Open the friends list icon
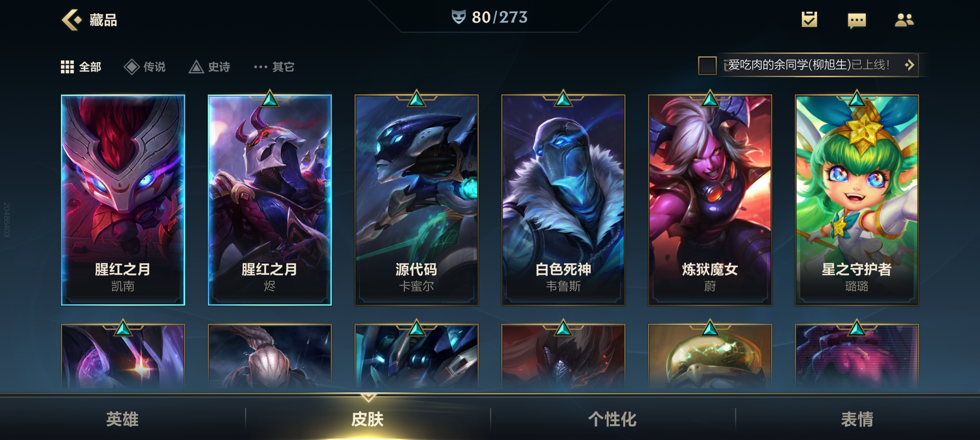This screenshot has height=440, width=980. click(x=904, y=20)
